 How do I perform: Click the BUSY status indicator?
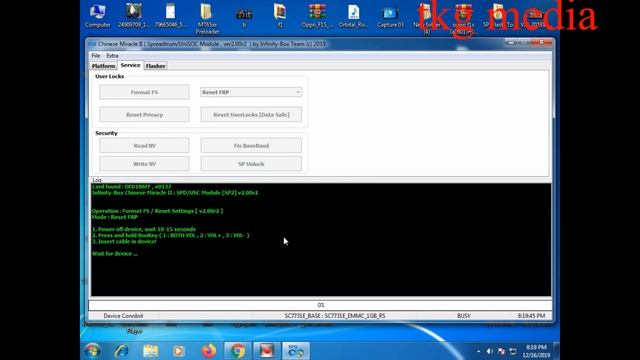(464, 316)
